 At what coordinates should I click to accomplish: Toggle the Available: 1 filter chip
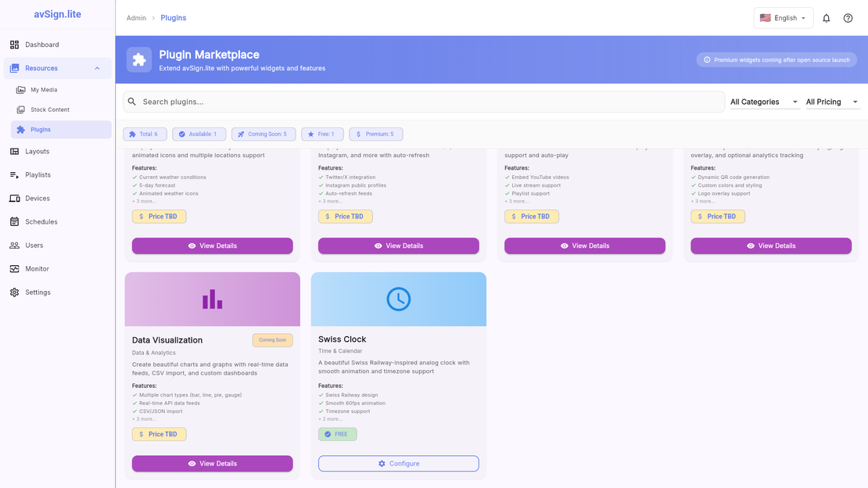pos(199,134)
